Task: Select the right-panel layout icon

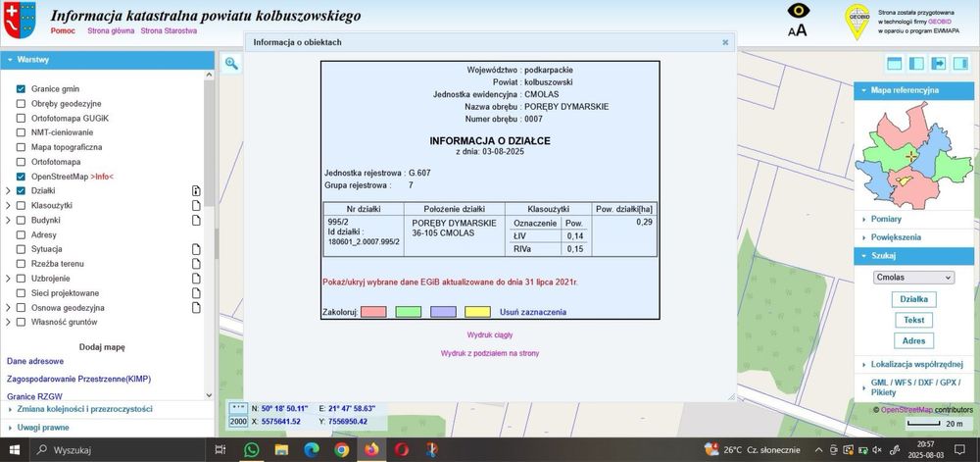Action: pyautogui.click(x=960, y=63)
